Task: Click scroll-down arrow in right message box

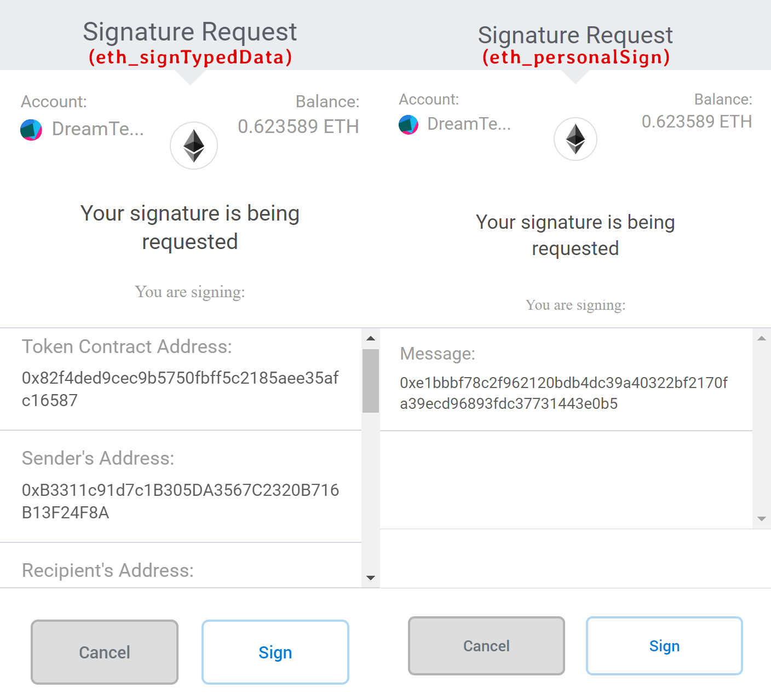Action: coord(761,518)
